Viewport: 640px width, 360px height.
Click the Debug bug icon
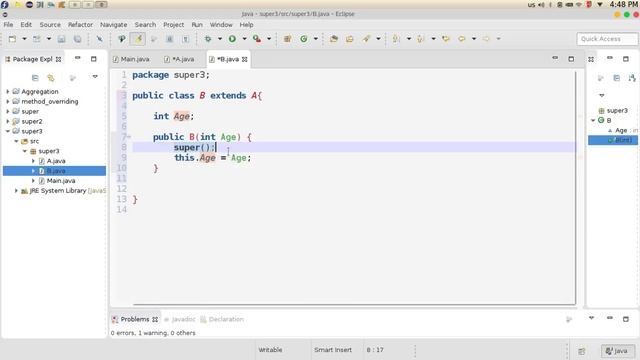(208, 39)
